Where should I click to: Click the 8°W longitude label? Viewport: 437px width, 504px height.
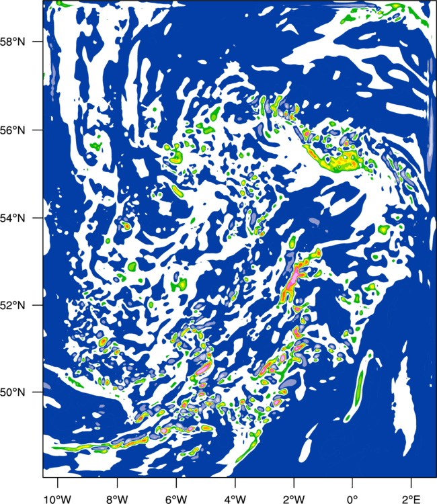[x=117, y=499]
